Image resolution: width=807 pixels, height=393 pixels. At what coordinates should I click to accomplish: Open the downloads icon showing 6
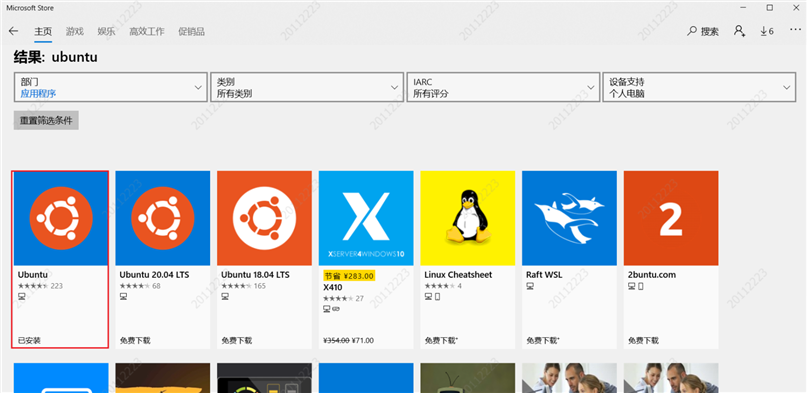(767, 31)
